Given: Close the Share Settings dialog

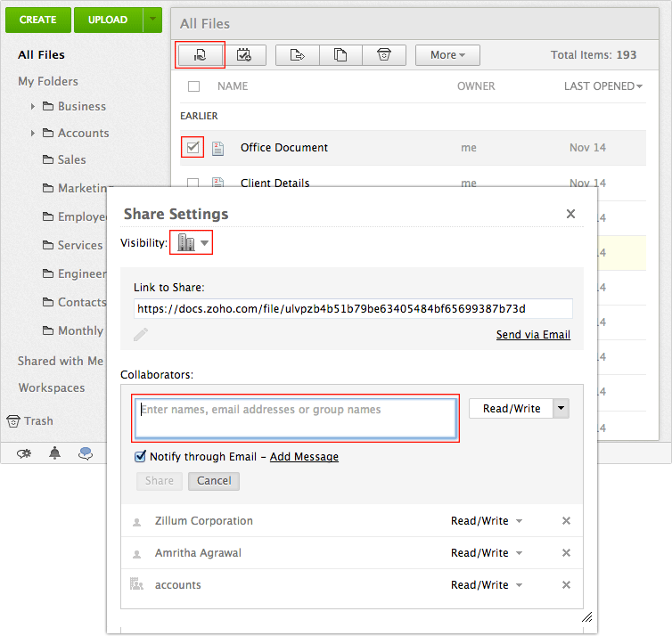Looking at the screenshot, I should [570, 214].
